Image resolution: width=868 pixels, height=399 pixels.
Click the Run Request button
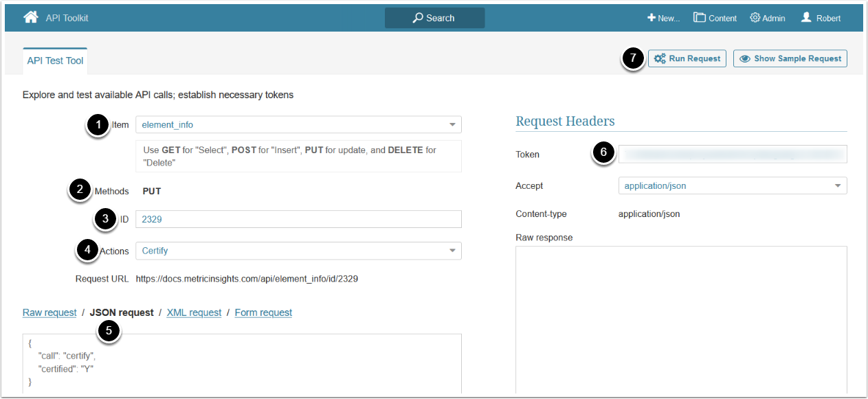[x=687, y=58]
